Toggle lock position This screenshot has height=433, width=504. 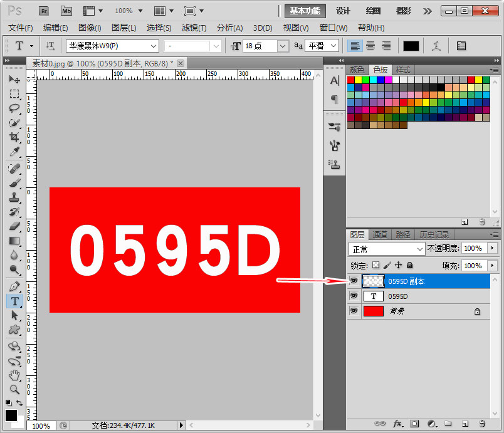[398, 265]
